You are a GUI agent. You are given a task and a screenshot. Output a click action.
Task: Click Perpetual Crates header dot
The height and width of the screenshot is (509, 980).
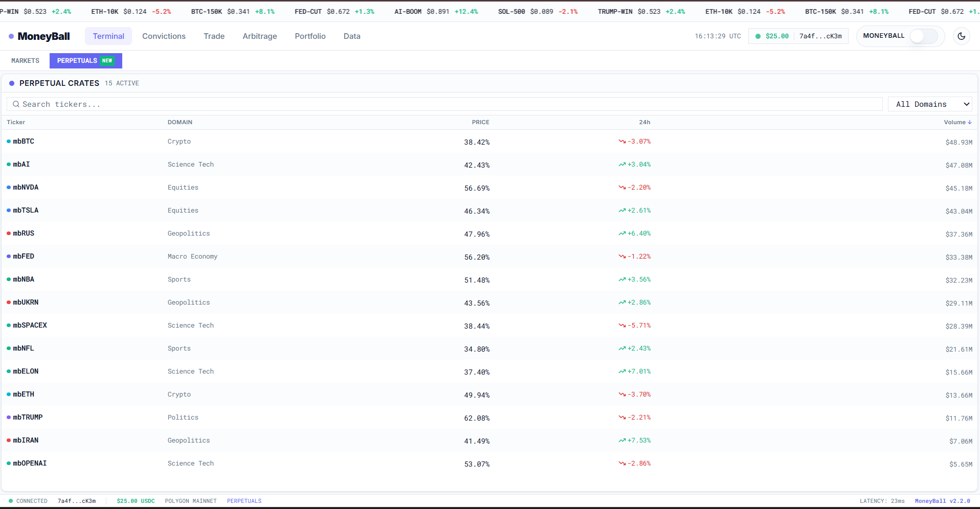pyautogui.click(x=12, y=83)
